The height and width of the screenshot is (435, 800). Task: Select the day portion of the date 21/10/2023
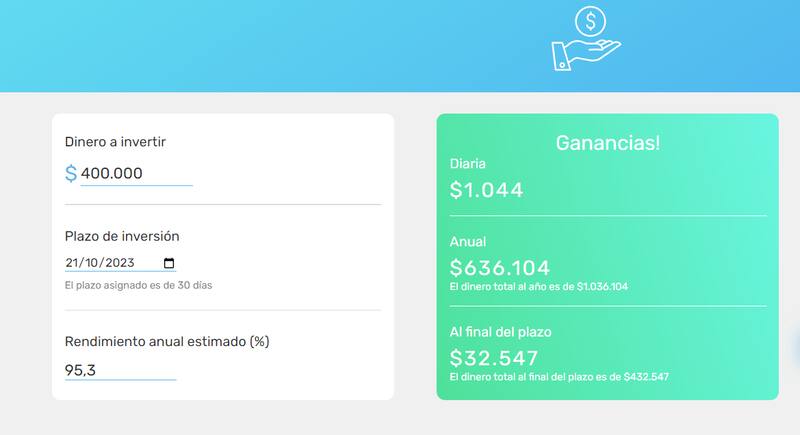73,263
